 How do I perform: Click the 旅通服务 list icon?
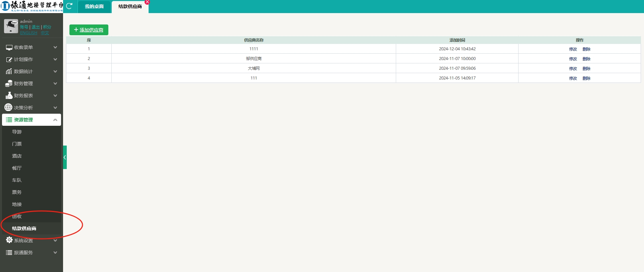(9, 253)
